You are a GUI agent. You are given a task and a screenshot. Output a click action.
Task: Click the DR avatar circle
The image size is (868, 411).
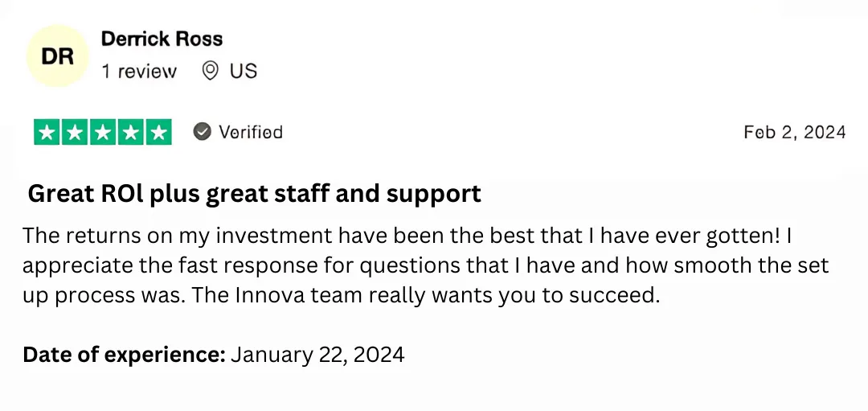[58, 56]
